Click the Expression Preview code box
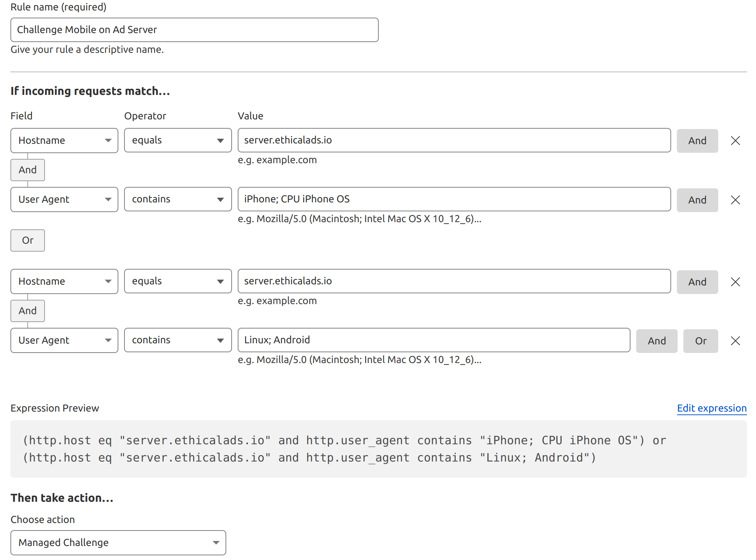Screen dimensions: 756x560 click(x=379, y=449)
